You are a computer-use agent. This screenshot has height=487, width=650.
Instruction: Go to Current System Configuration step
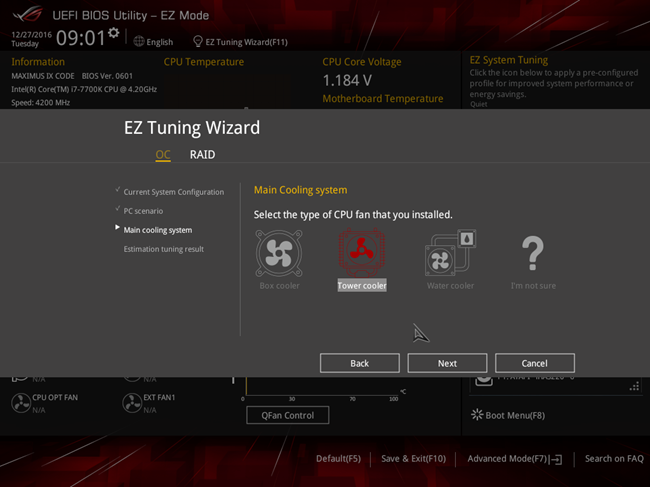174,192
